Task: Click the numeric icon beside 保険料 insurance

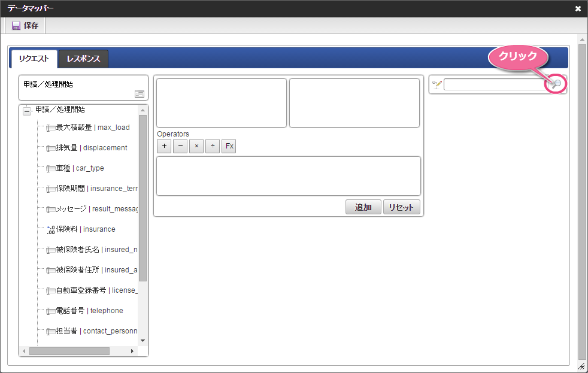Action: tap(51, 230)
